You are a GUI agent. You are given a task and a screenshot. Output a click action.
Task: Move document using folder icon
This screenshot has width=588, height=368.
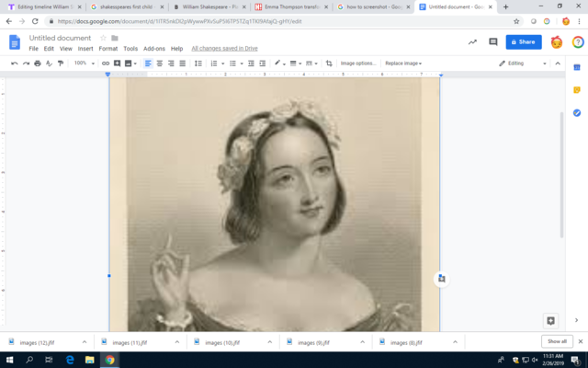pyautogui.click(x=115, y=38)
